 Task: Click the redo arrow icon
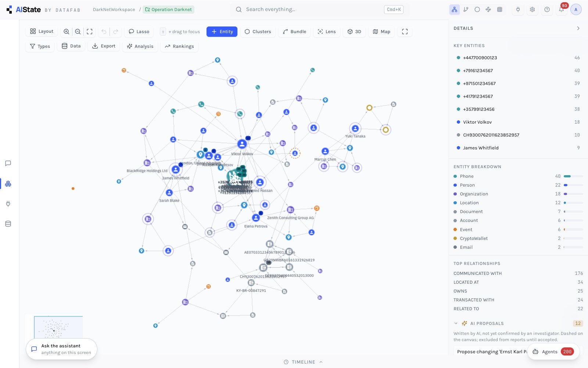pos(116,32)
